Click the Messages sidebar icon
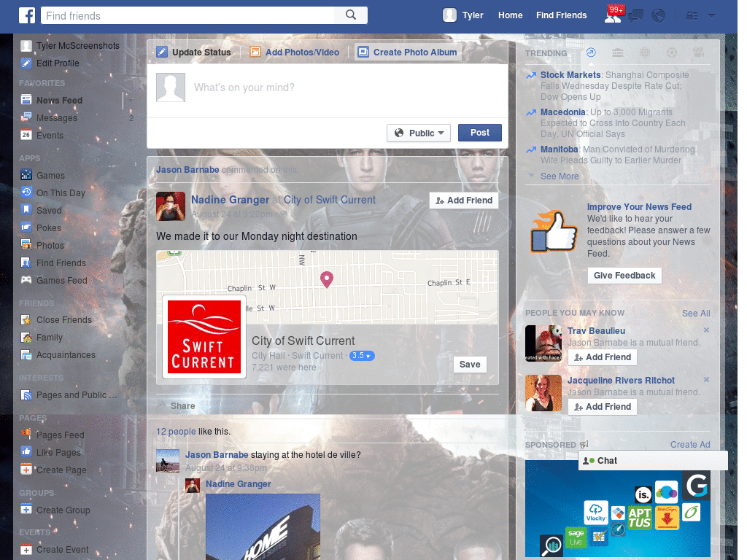This screenshot has width=747, height=560. point(26,117)
